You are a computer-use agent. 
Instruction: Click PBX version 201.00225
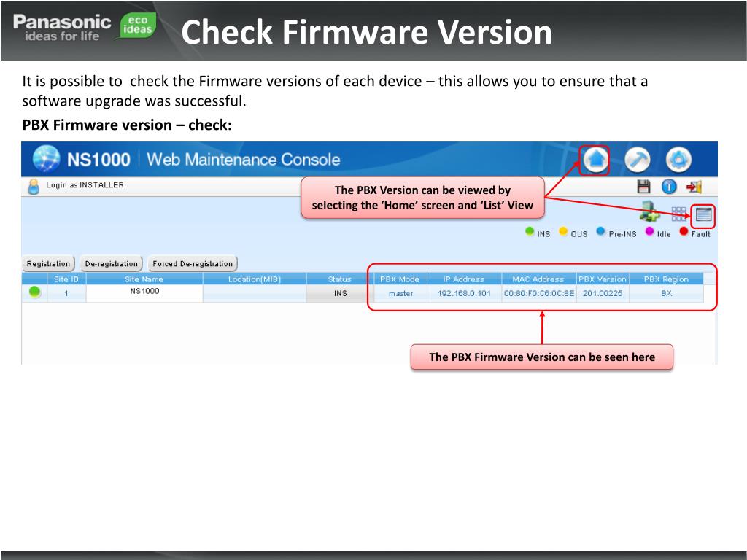click(603, 293)
